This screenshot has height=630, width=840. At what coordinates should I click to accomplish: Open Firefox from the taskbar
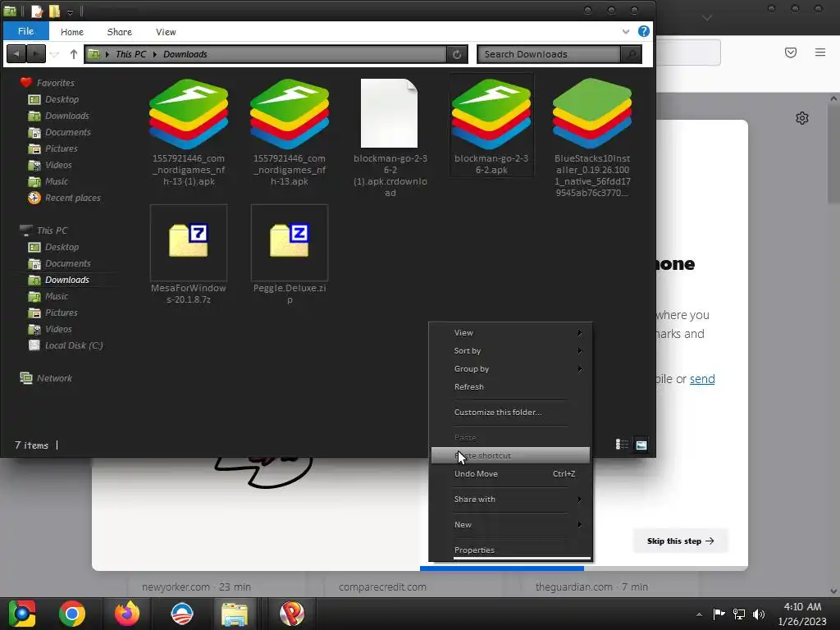click(127, 614)
